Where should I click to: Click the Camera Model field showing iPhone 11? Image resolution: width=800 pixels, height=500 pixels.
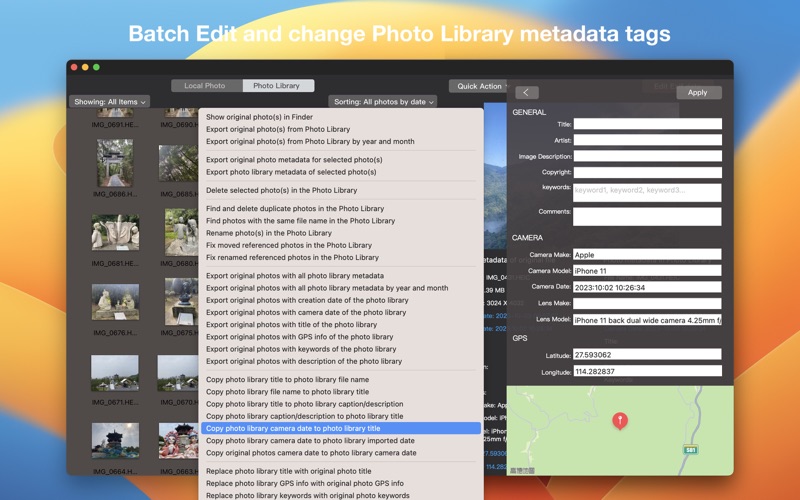tap(647, 271)
